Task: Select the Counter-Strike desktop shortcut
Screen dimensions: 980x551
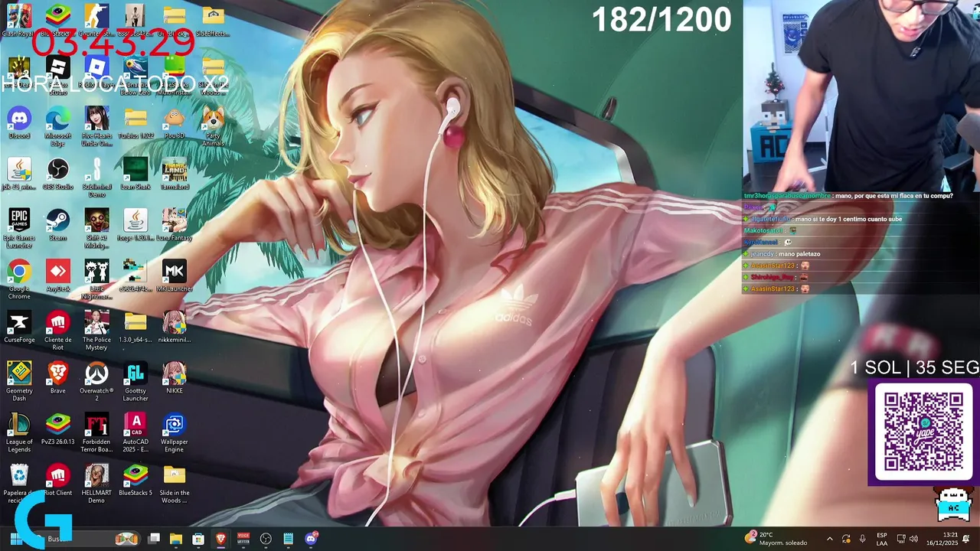Action: [96, 21]
